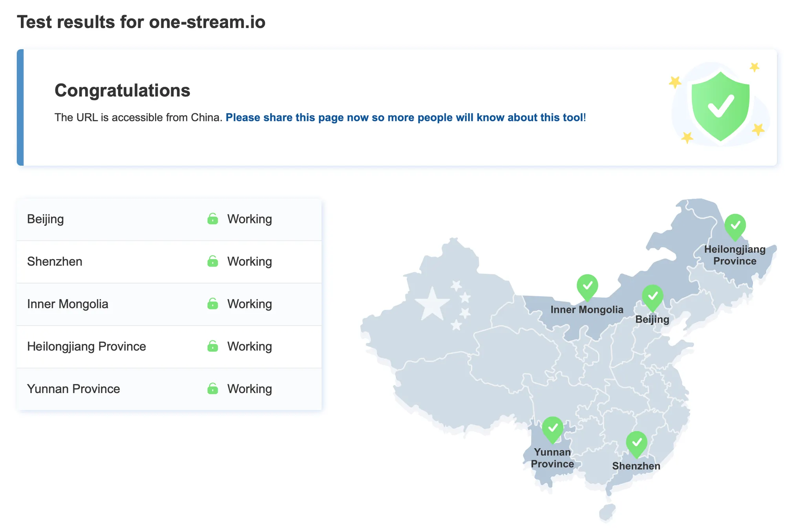The width and height of the screenshot is (804, 532).
Task: Click the unlock icon for Heilongjiang Province
Action: click(212, 346)
